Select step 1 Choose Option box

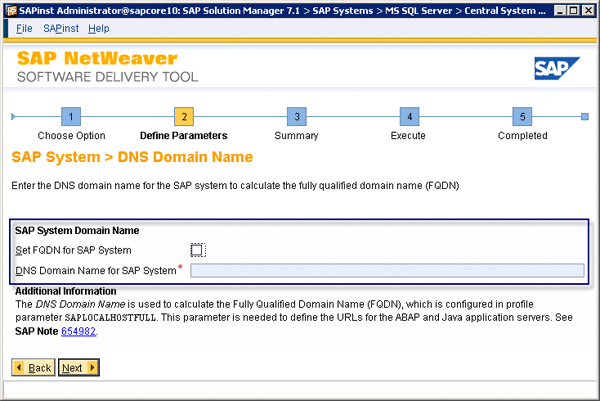point(71,117)
